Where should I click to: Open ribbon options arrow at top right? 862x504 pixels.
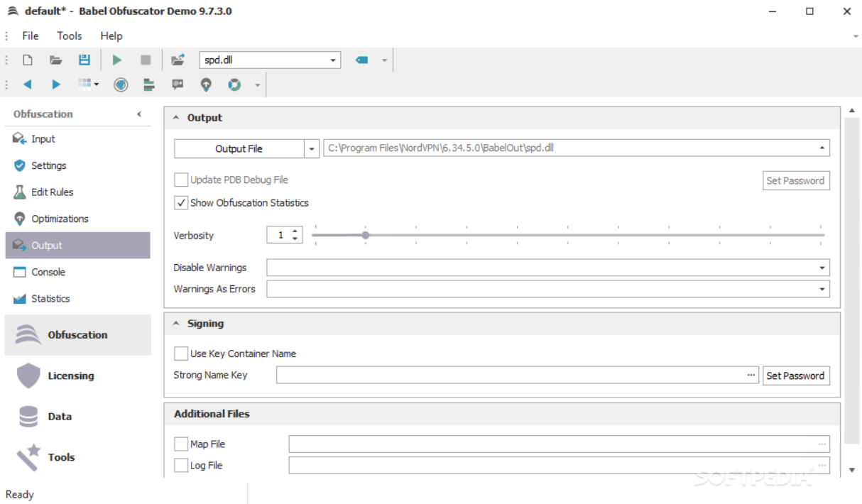(855, 36)
